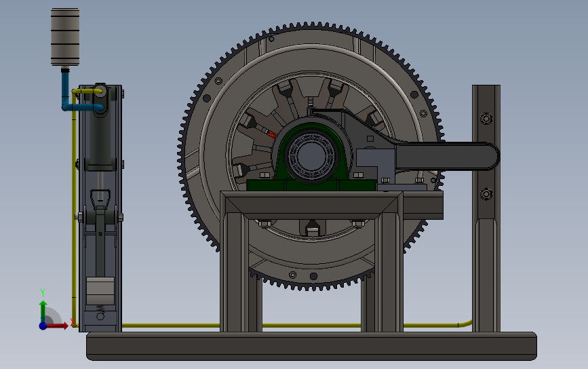
Task: Select the upper nut on right post
Action: coord(486,119)
